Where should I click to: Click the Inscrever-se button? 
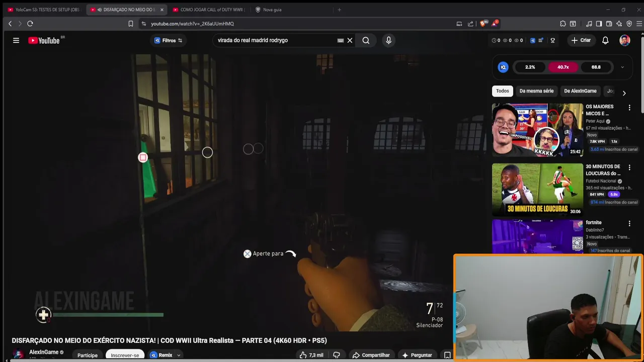point(125,355)
